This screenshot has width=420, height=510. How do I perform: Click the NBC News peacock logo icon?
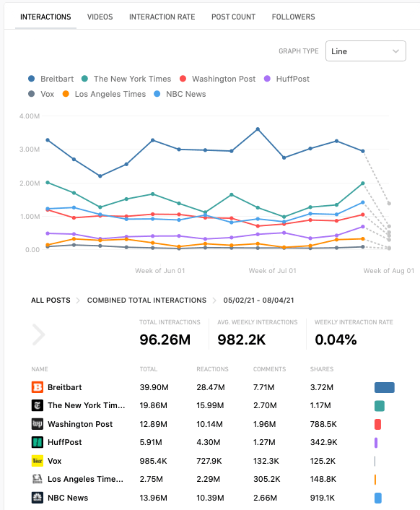coord(38,497)
